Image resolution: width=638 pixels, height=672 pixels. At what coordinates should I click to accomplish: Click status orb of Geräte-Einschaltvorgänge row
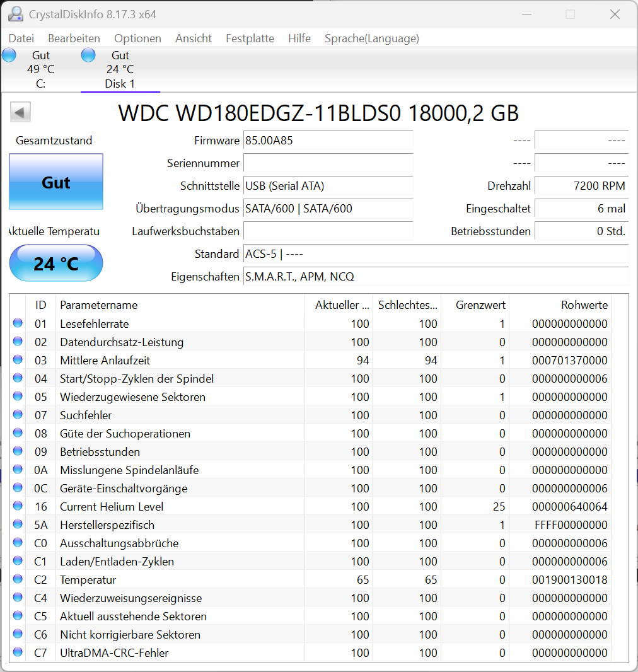pyautogui.click(x=18, y=488)
